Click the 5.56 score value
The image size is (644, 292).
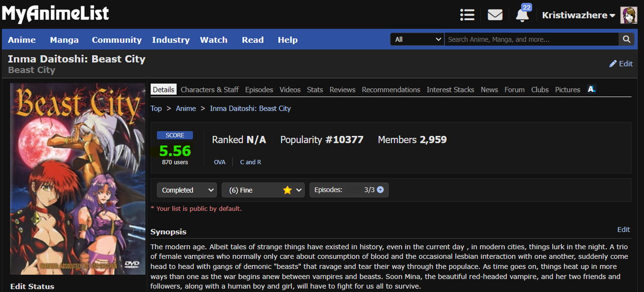175,151
